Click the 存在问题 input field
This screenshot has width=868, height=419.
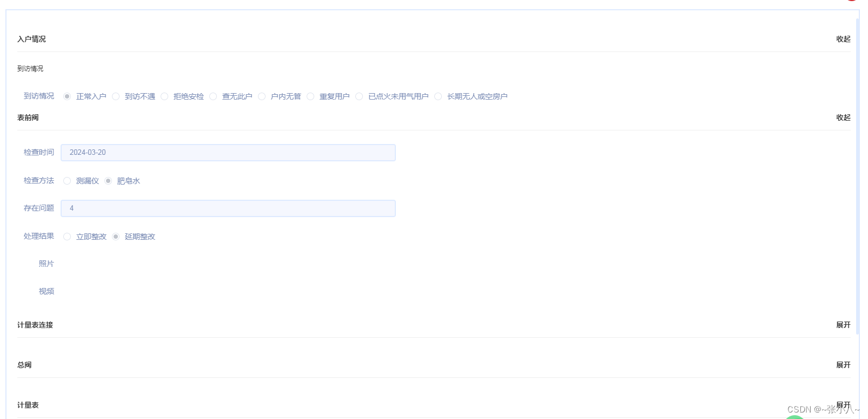(228, 208)
